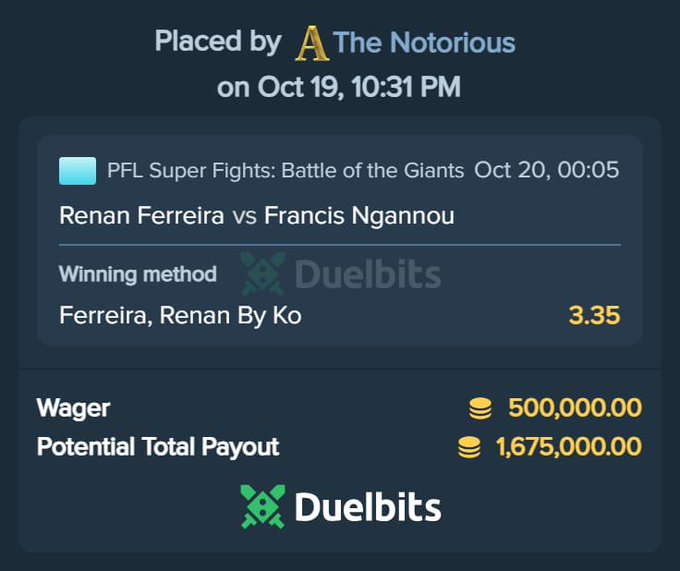Click the cyan sport icon beside PFL
The width and height of the screenshot is (680, 571).
78,171
